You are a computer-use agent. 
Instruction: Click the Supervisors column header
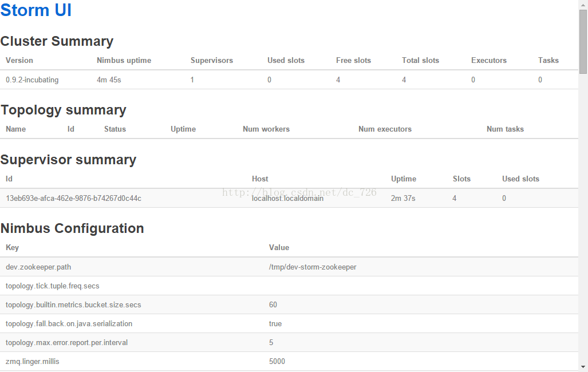(x=211, y=60)
